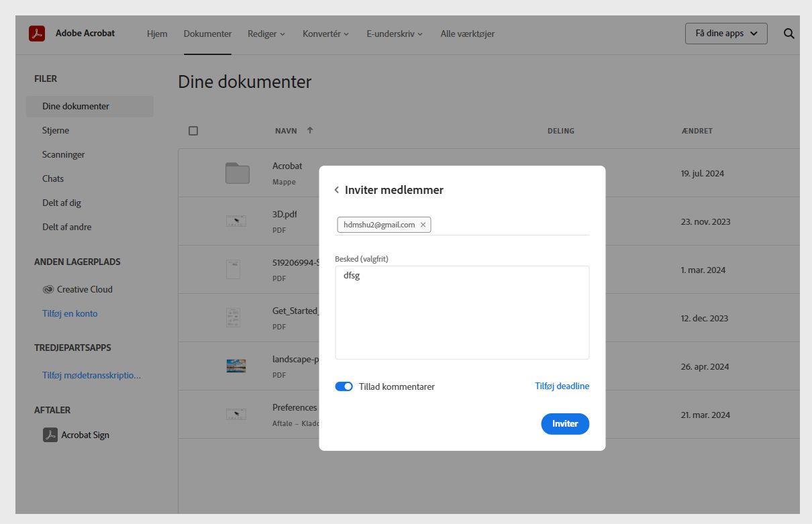Disable the Tillad kommentarer toggle

(344, 386)
